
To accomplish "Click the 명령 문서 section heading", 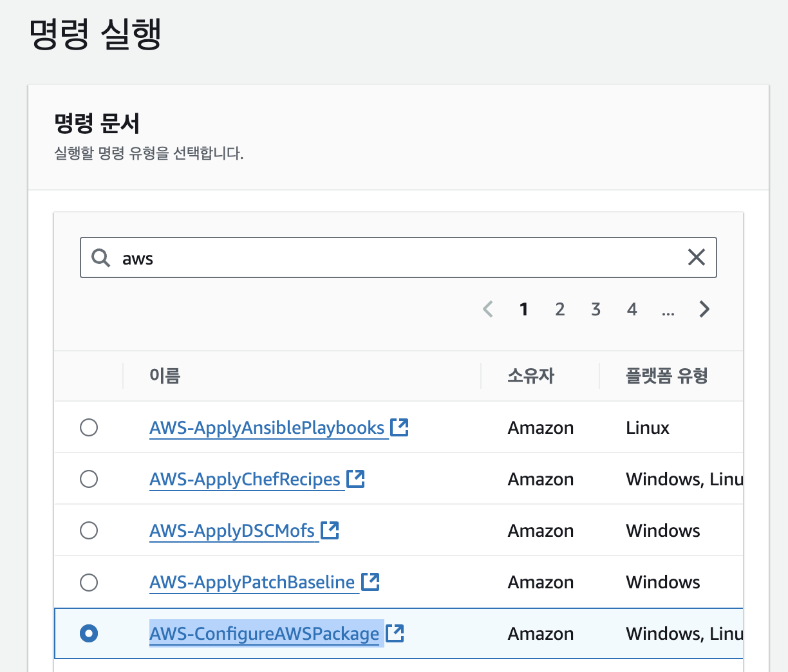I will [x=97, y=123].
